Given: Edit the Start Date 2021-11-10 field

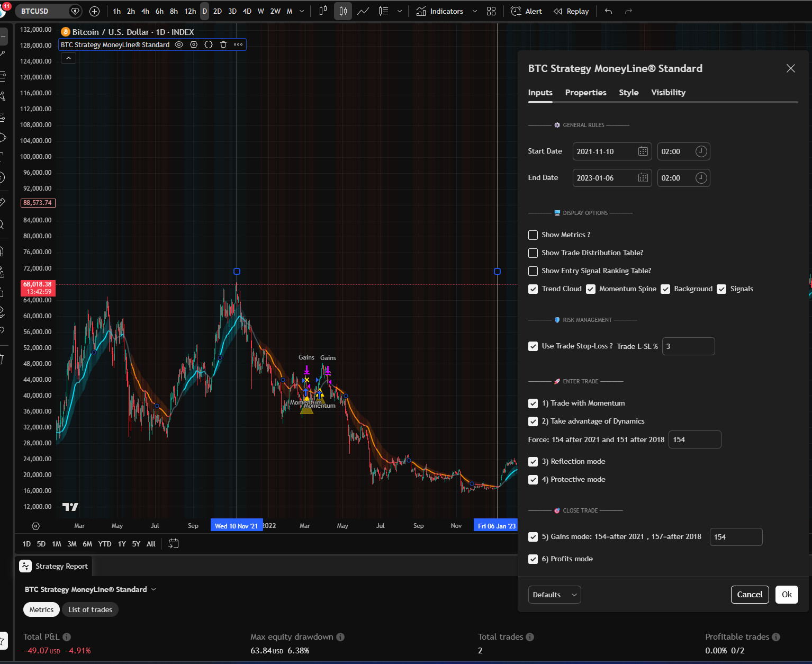Looking at the screenshot, I should tap(612, 151).
